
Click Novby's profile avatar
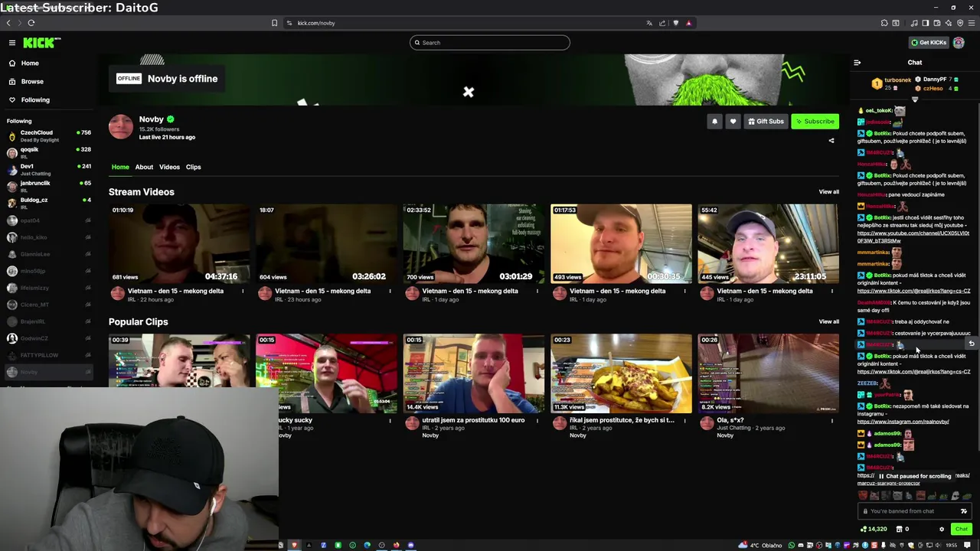(121, 127)
